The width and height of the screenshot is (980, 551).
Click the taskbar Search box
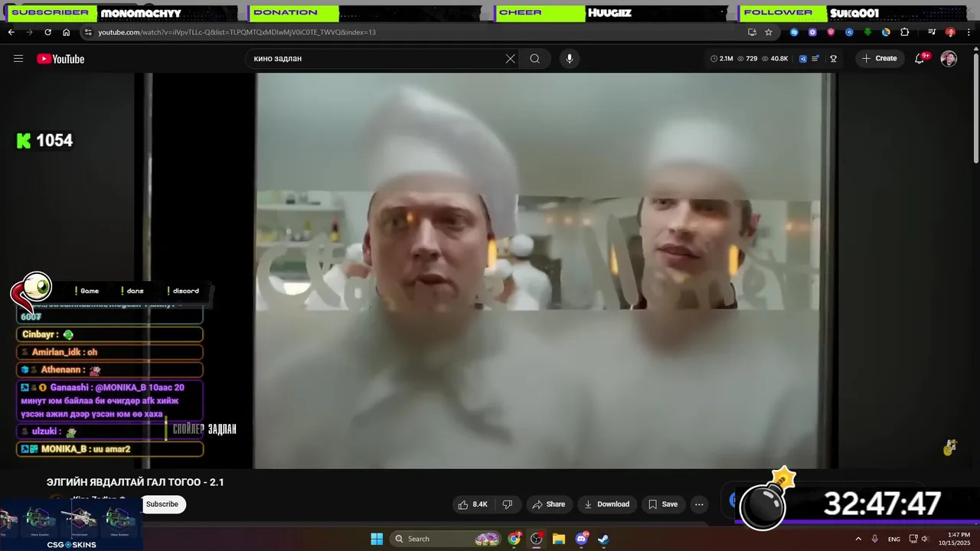[x=446, y=539]
